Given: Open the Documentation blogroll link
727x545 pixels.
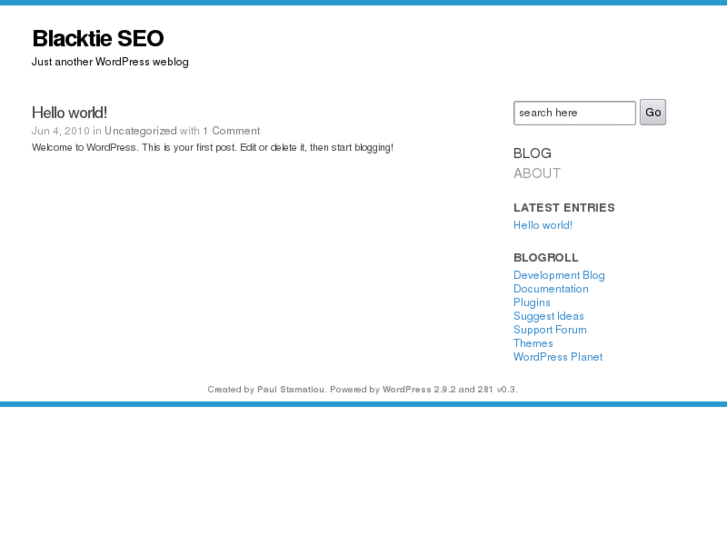Looking at the screenshot, I should pyautogui.click(x=551, y=289).
